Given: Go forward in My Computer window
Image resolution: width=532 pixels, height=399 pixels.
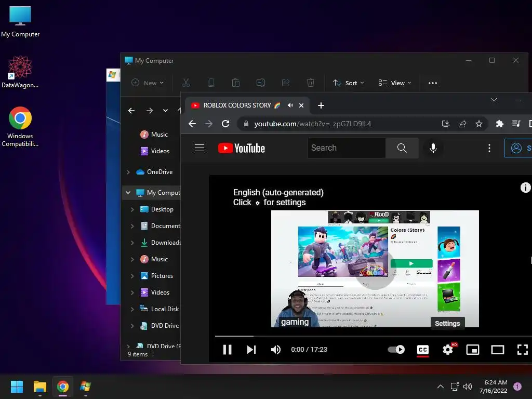Looking at the screenshot, I should click(149, 111).
